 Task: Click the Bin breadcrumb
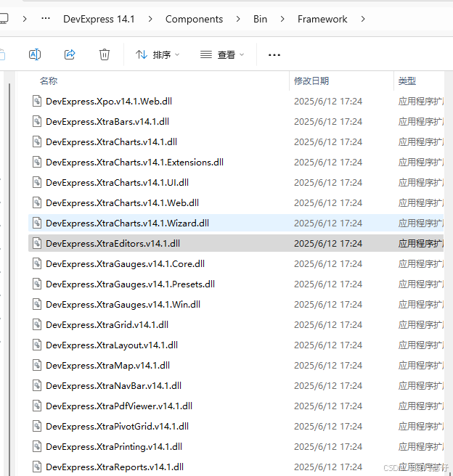click(x=260, y=19)
